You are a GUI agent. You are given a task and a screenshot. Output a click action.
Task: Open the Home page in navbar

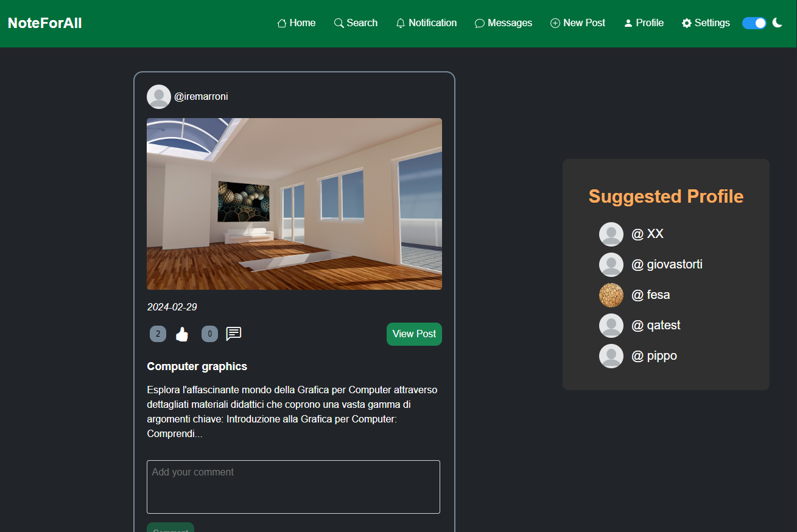[297, 23]
